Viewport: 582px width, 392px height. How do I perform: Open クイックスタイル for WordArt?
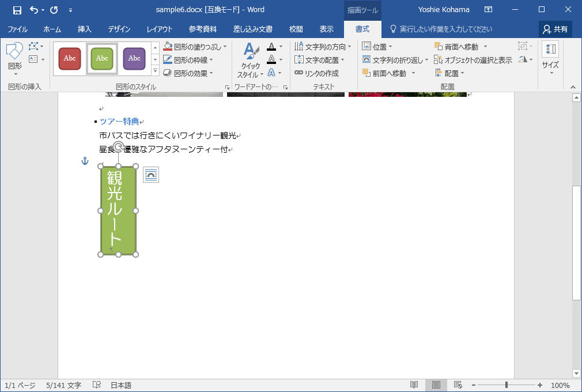[251, 58]
